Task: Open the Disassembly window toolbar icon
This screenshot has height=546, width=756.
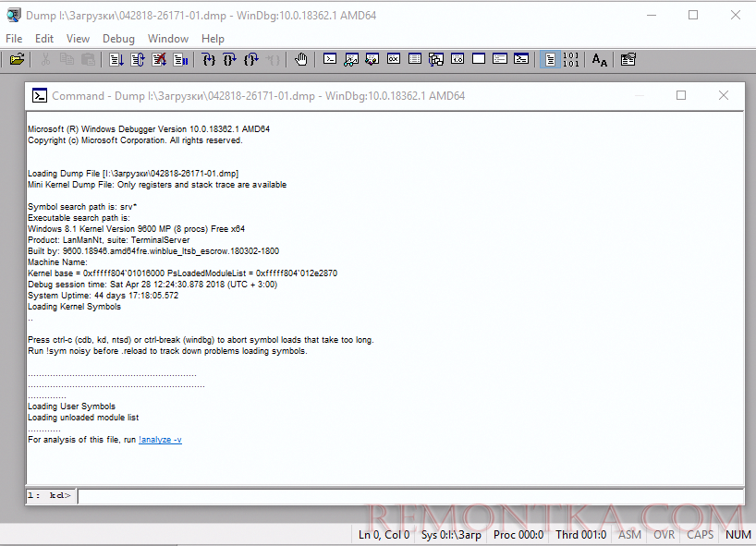Action: point(457,59)
